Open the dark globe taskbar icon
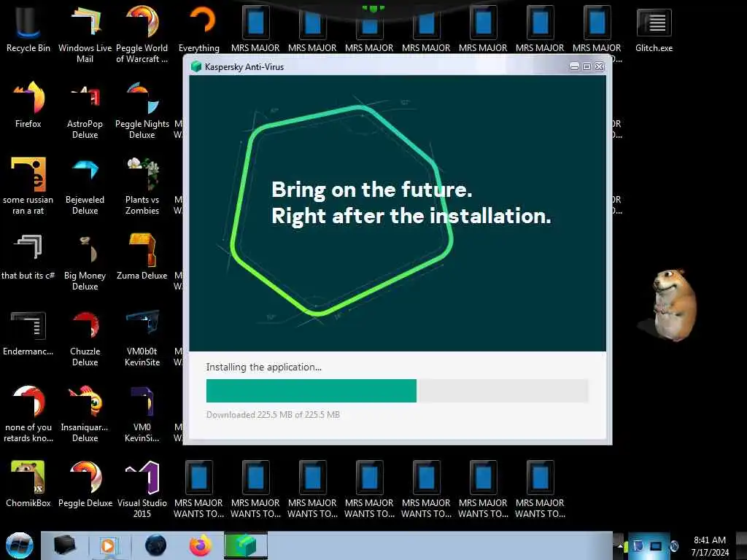The width and height of the screenshot is (747, 560). coord(155,545)
